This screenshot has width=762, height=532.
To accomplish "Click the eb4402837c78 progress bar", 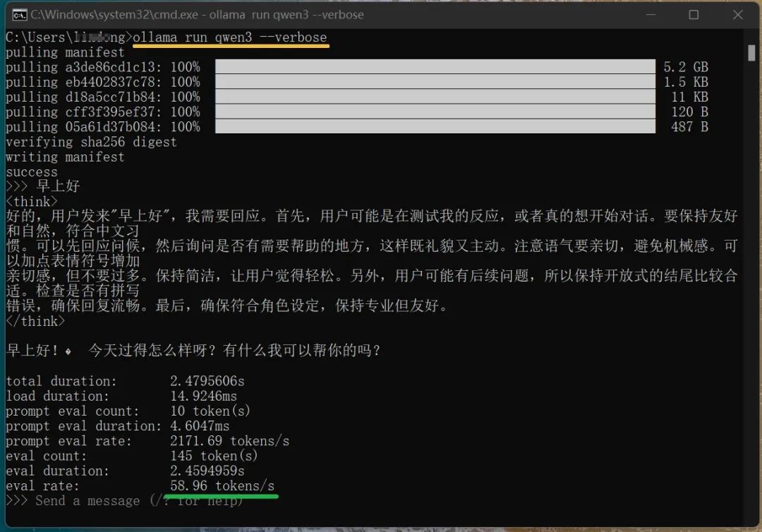I will pos(435,82).
